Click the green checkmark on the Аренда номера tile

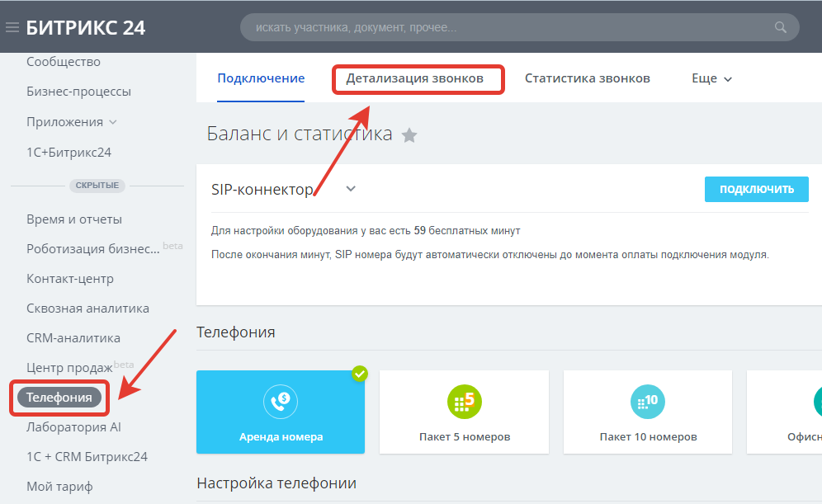(359, 374)
